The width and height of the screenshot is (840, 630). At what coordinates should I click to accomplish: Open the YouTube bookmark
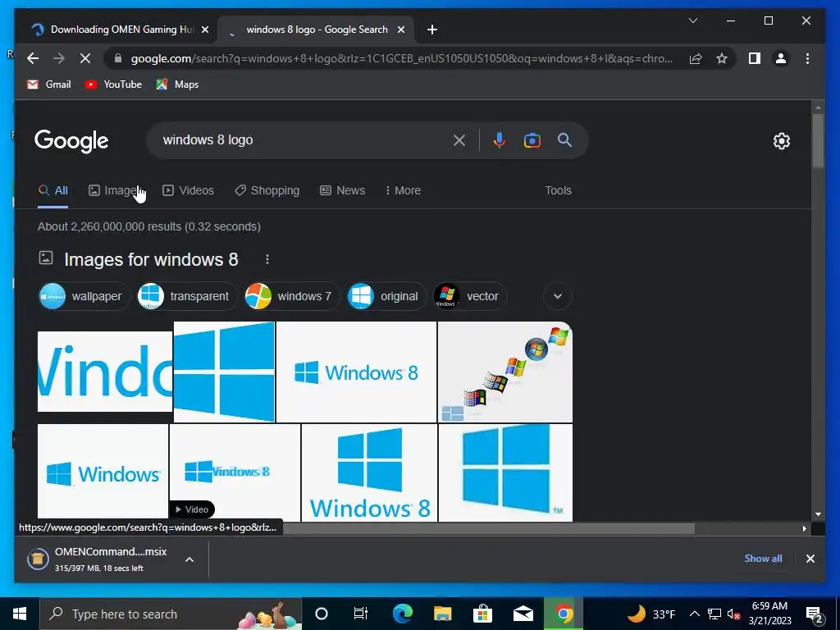pos(113,84)
